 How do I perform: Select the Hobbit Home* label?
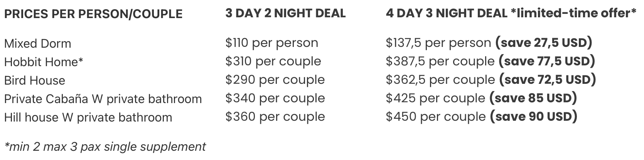tap(44, 62)
